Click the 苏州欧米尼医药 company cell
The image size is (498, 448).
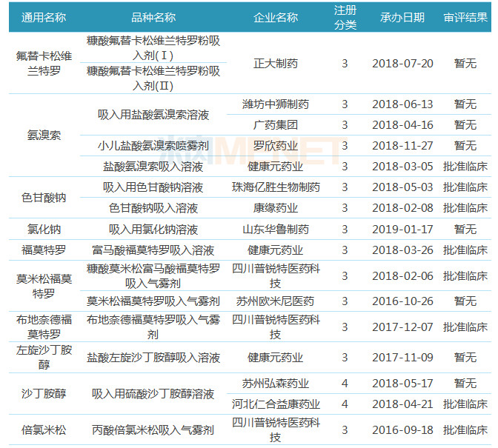276,301
